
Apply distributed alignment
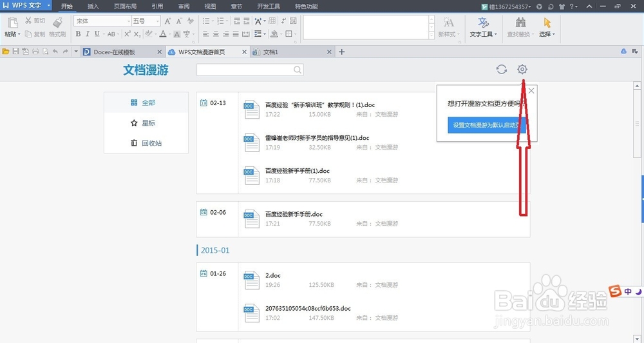point(245,34)
